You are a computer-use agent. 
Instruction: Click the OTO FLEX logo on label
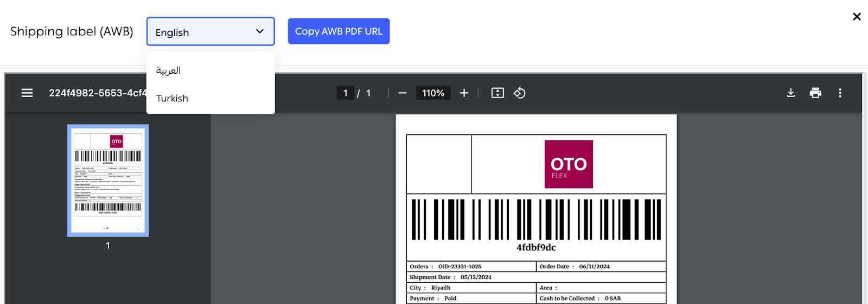[x=569, y=164]
